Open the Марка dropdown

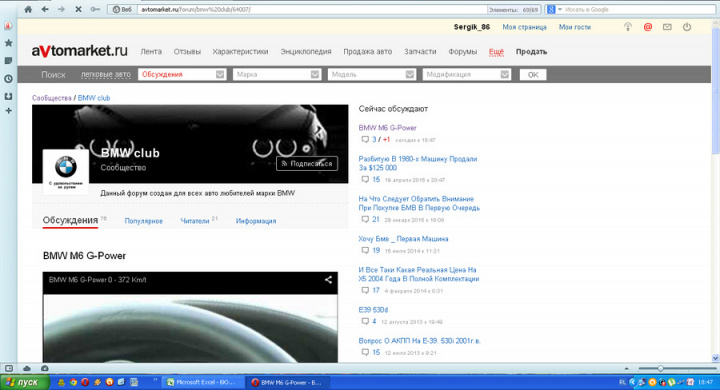click(x=277, y=74)
